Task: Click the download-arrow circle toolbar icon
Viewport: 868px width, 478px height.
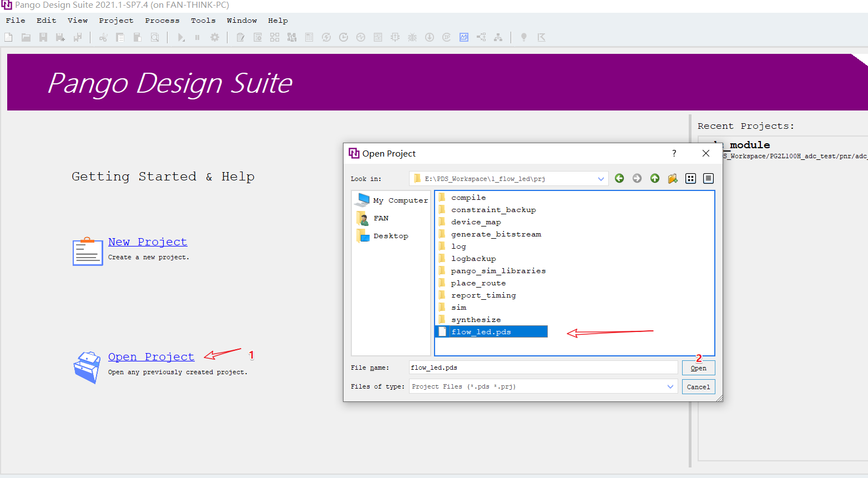Action: 430,37
